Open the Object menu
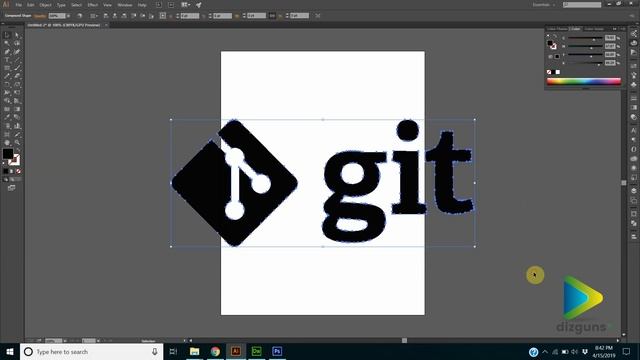Screen dimensions: 640x360 [x=45, y=5]
